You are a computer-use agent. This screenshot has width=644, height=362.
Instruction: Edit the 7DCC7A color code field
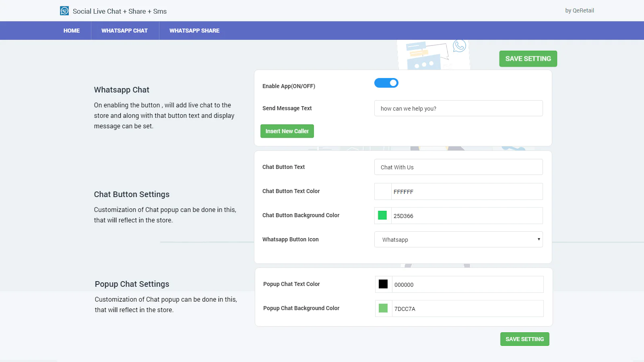468,309
